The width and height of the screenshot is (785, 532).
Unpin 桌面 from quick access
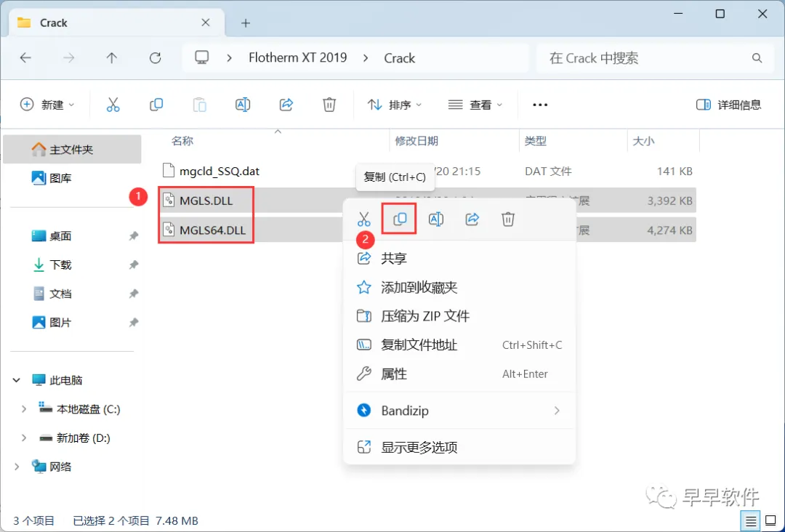134,235
